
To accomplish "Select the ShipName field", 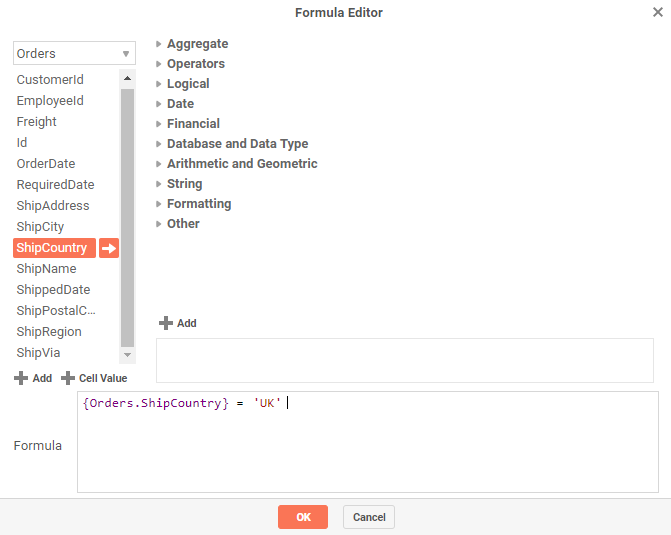I will (46, 269).
